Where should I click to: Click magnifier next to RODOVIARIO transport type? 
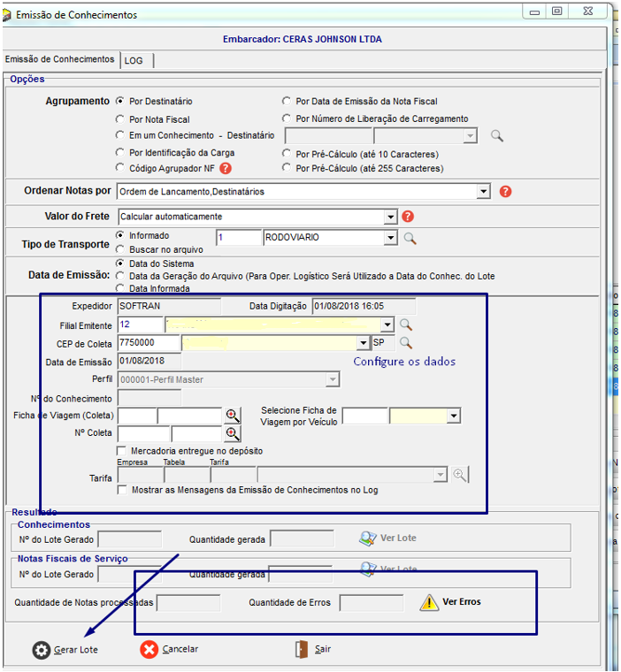410,238
